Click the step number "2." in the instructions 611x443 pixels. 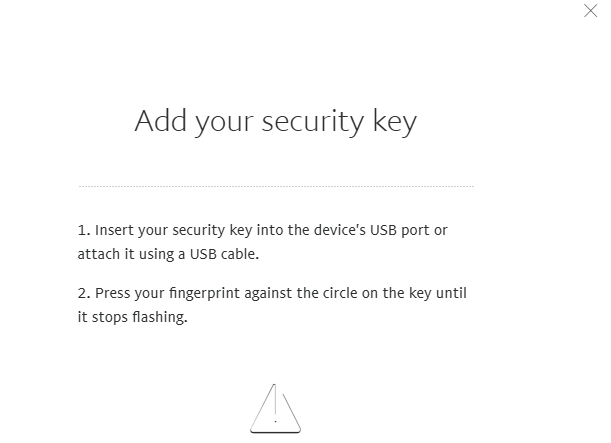tap(83, 293)
